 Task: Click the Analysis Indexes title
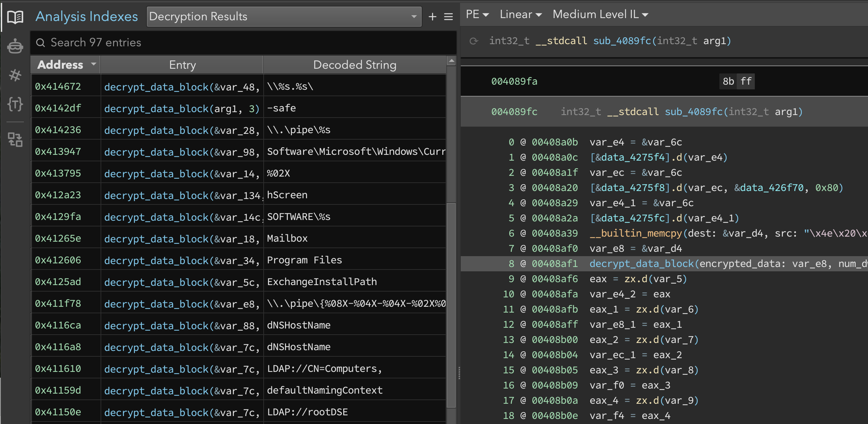[x=87, y=17]
